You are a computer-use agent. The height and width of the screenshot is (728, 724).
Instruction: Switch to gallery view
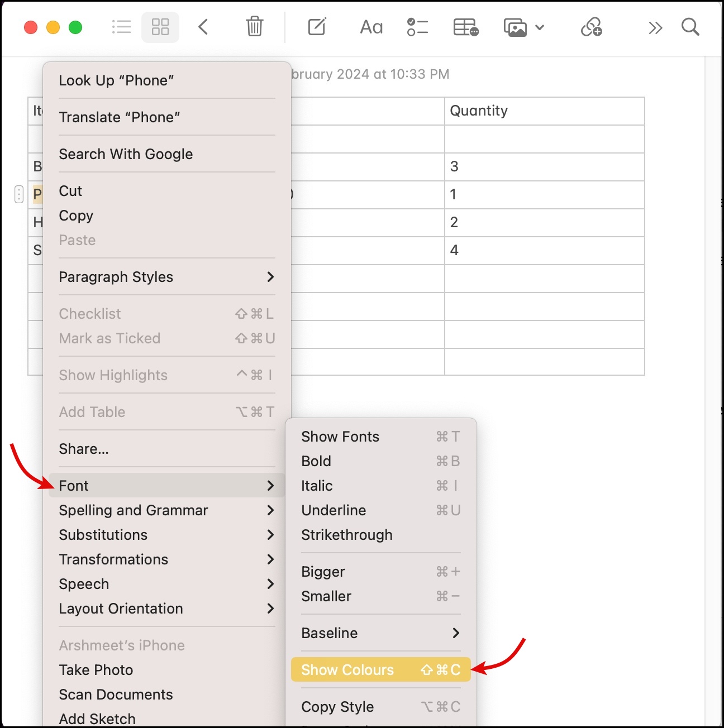pyautogui.click(x=160, y=26)
